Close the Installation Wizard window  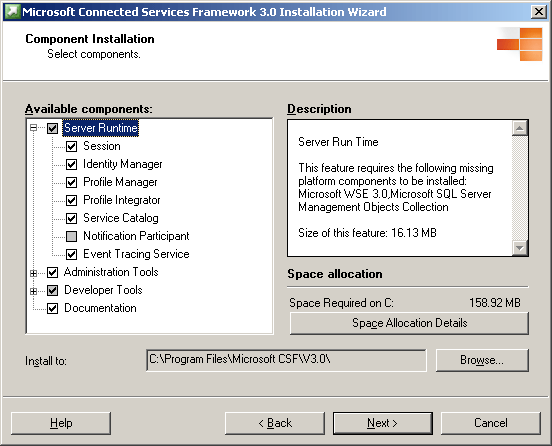pos(539,12)
